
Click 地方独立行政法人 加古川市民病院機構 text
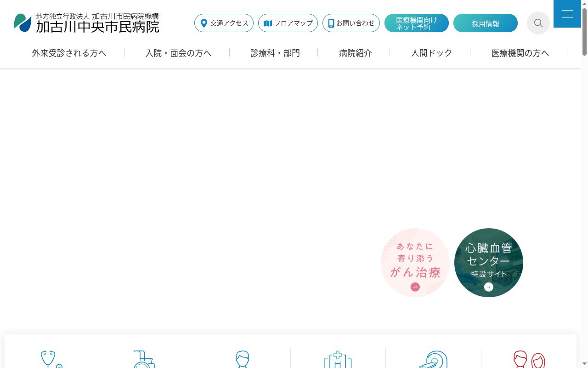[97, 16]
